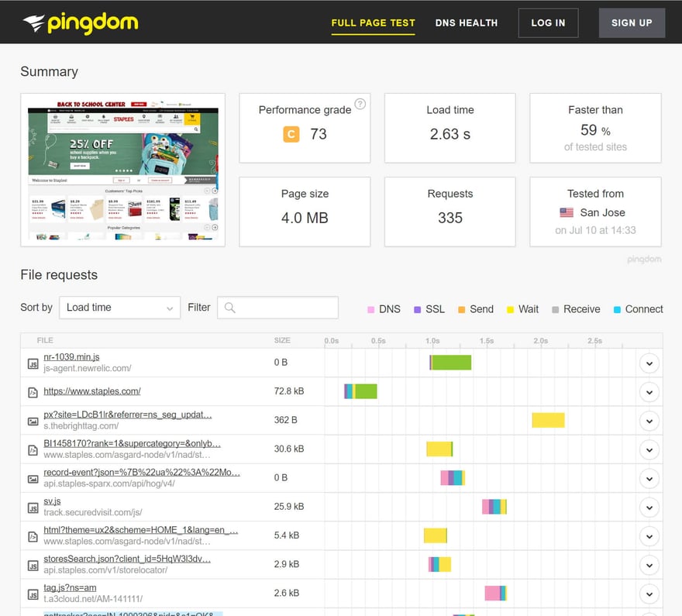Screen dimensions: 682x616
Task: Click the js-agent.newrelic.com/ host text
Action: coord(87,369)
